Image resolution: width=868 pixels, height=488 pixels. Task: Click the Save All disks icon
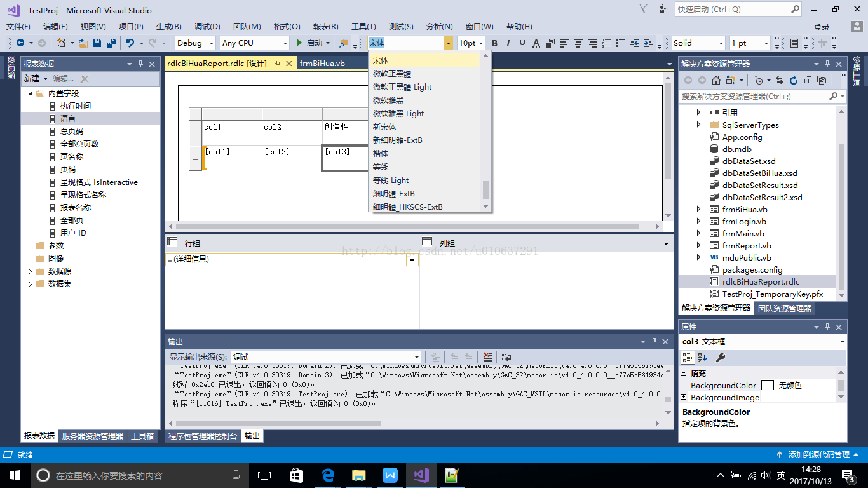(x=111, y=43)
